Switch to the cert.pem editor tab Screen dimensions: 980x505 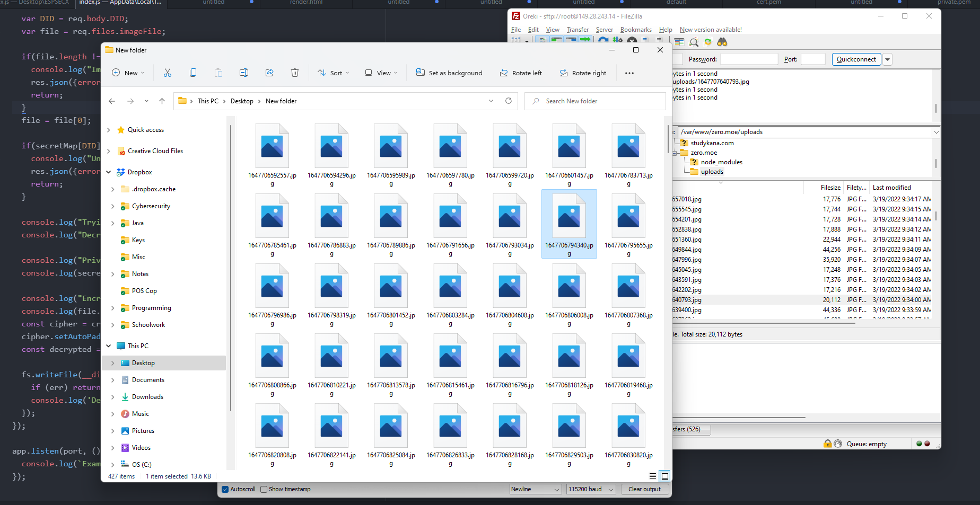(x=768, y=3)
